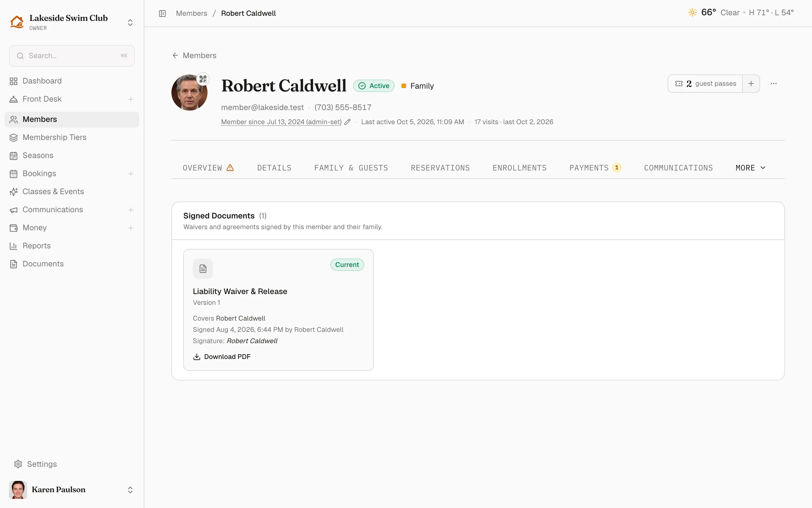Image resolution: width=812 pixels, height=508 pixels.
Task: Click the Member since Jul 13, 2024 link
Action: [281, 122]
